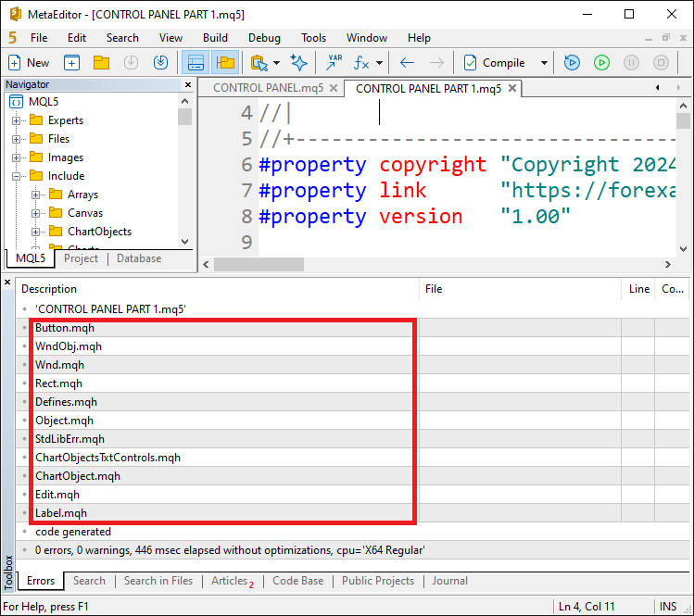Screen dimensions: 694x616
Task: Click the Compile button
Action: point(494,63)
